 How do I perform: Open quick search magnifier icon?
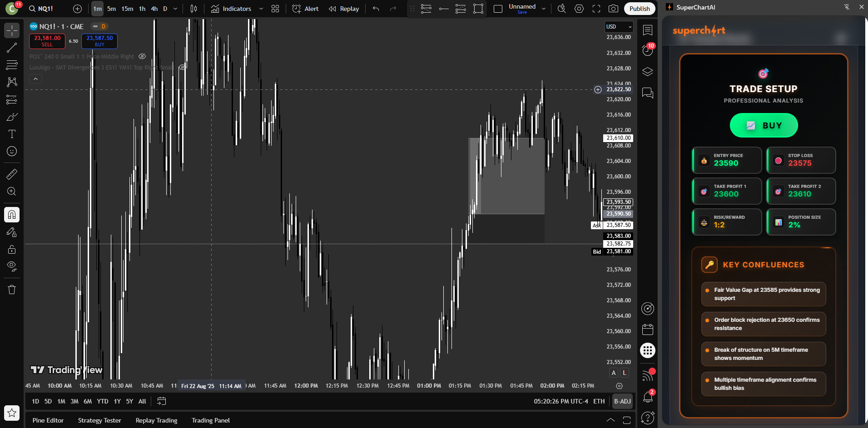click(x=562, y=9)
